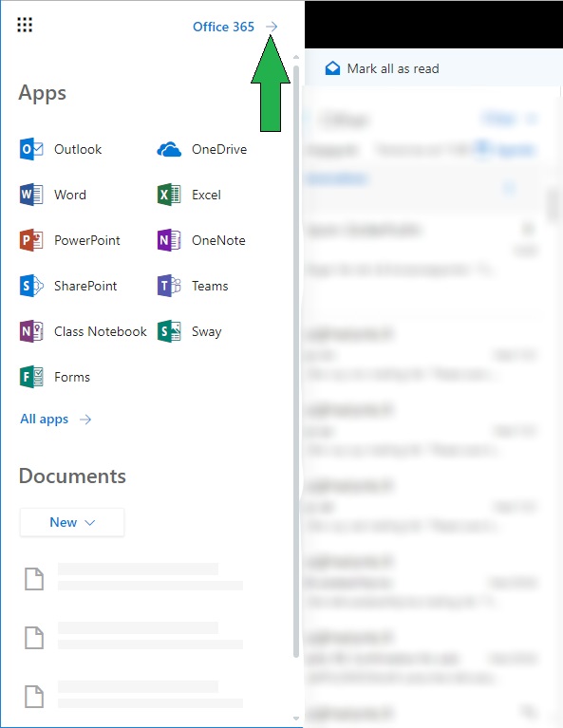Open the Outlook app icon
The image size is (563, 728).
pyautogui.click(x=31, y=149)
